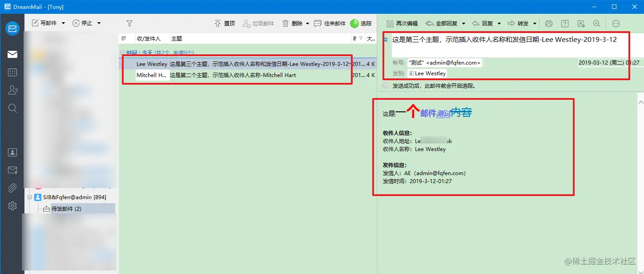The image size is (644, 274).
Task: Open the 写邮件 dropdown arrow
Action: [63, 23]
